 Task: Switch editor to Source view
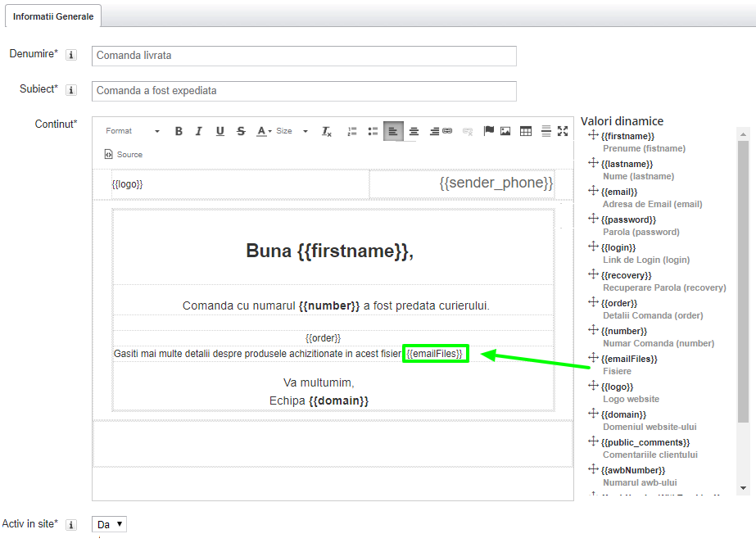click(124, 154)
